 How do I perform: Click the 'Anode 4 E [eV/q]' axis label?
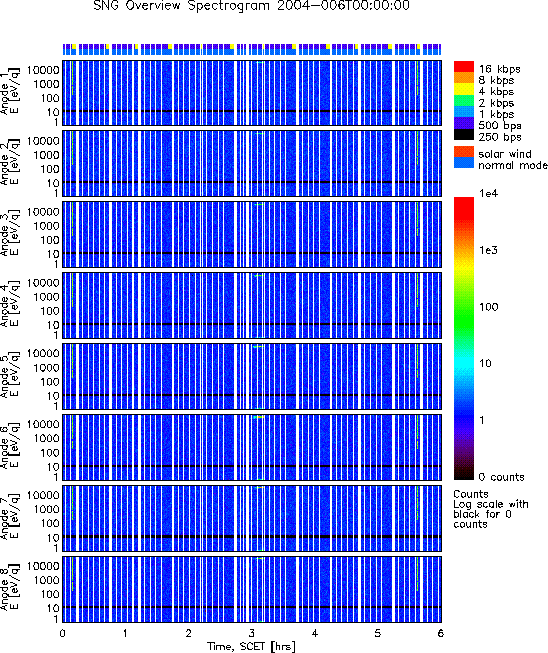click(10, 305)
